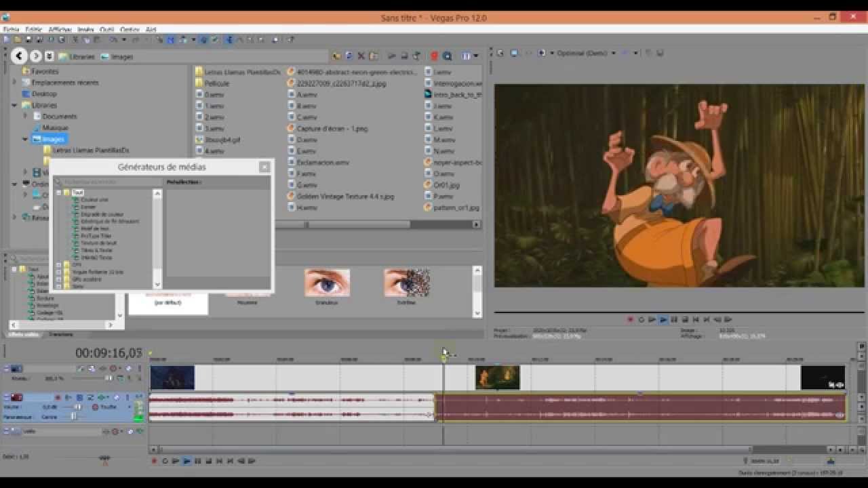
Task: Select the jungle video clip on timeline
Action: 498,378
